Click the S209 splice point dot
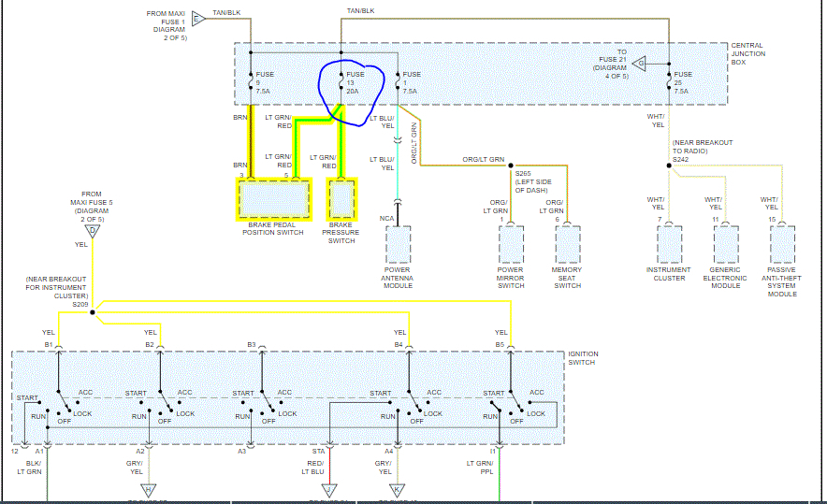The width and height of the screenshot is (827, 504). [x=93, y=312]
